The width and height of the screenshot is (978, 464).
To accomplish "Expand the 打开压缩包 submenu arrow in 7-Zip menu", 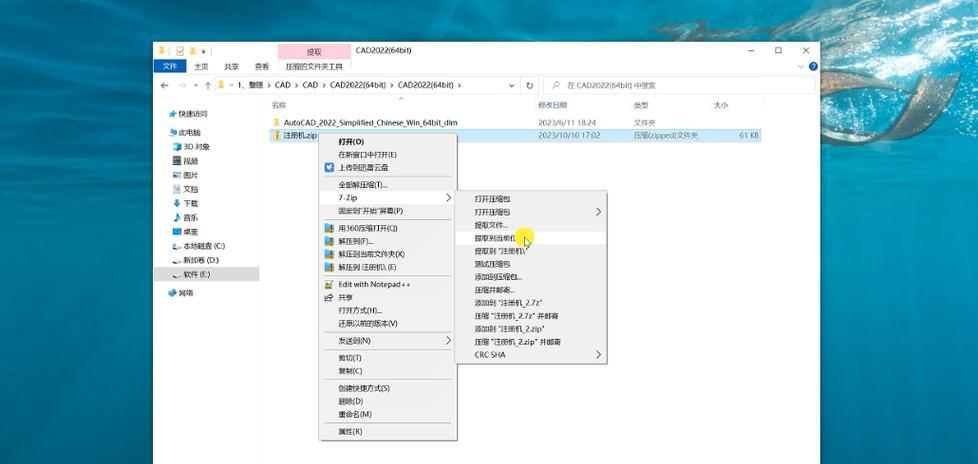I will pos(598,211).
